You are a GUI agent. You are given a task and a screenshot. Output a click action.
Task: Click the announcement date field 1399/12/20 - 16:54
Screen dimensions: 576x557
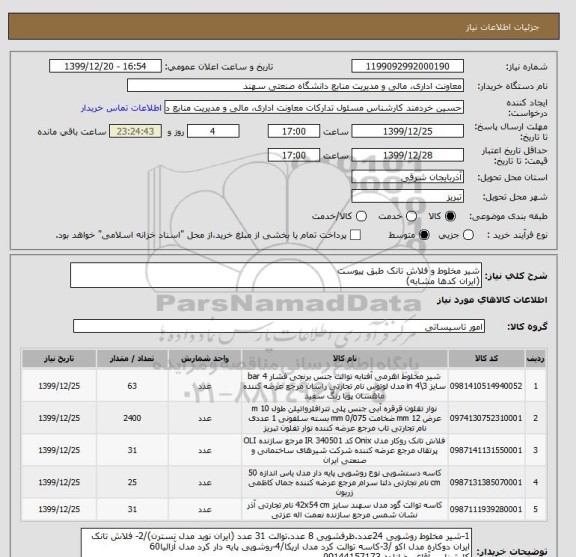(x=105, y=67)
